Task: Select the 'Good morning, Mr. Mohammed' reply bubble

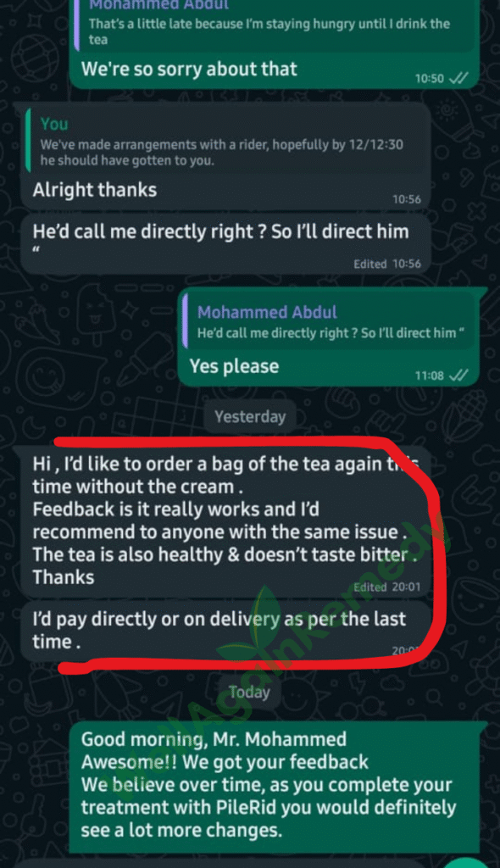Action: 274,787
